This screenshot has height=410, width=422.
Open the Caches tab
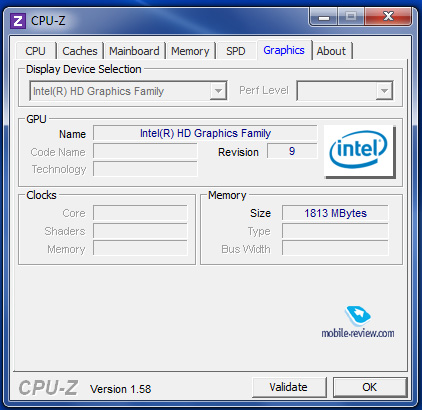pyautogui.click(x=80, y=51)
